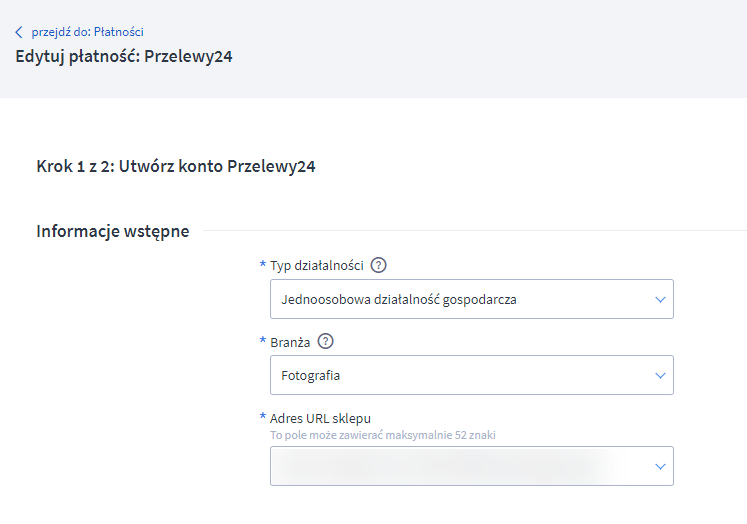Expand the Typ działalności dropdown arrow
Viewport: 747px width, 524px height.
pyautogui.click(x=659, y=299)
